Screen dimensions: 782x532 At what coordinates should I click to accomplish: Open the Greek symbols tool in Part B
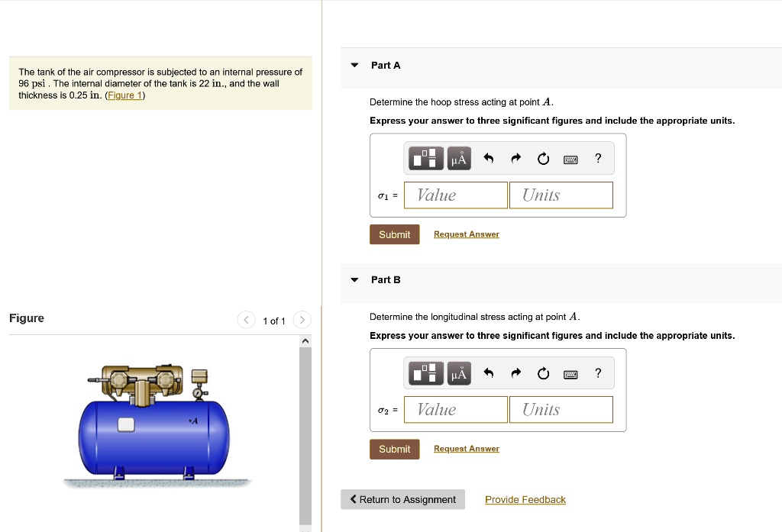point(459,373)
